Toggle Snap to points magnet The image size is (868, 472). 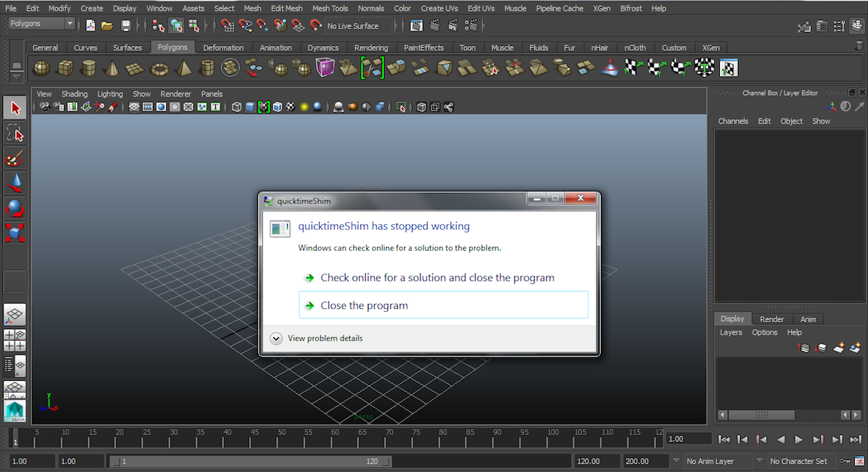point(263,26)
